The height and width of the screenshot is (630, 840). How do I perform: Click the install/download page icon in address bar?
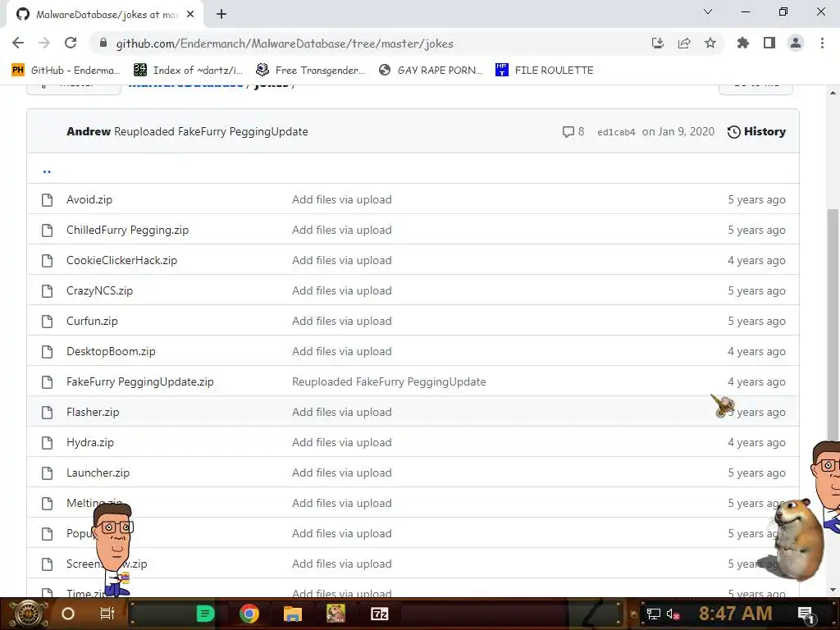[657, 43]
